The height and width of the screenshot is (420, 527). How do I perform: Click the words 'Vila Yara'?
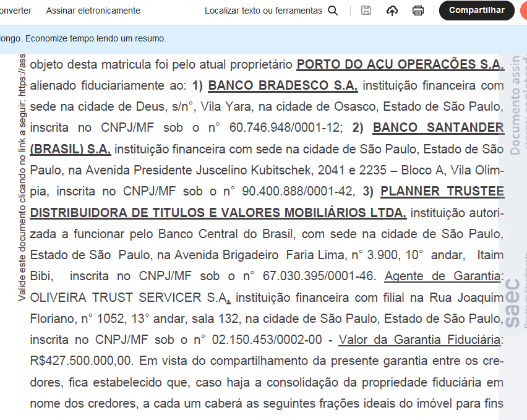[226, 106]
